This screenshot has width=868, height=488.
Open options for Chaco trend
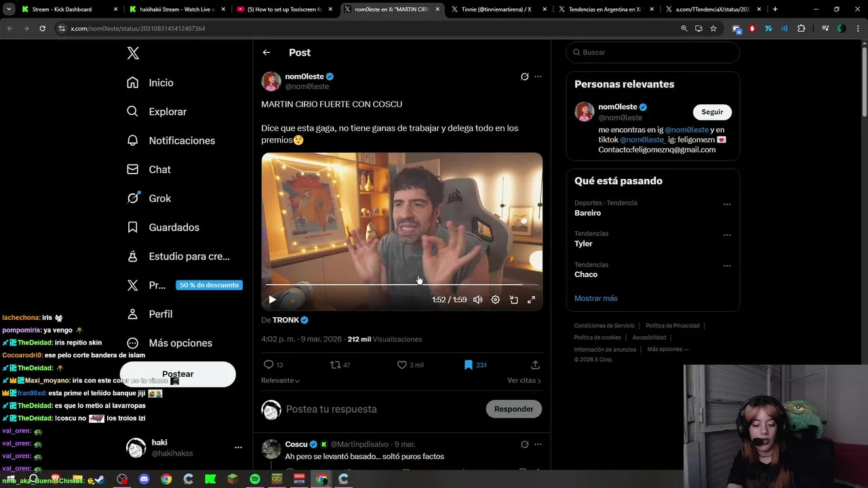tap(727, 266)
